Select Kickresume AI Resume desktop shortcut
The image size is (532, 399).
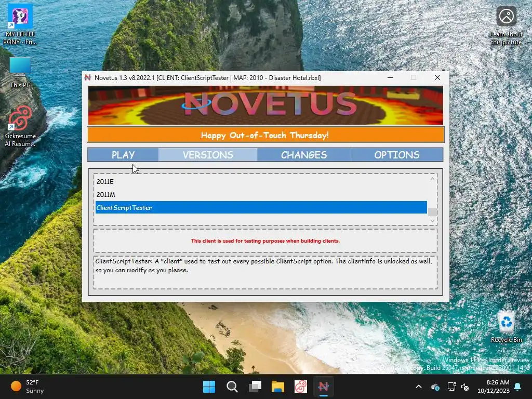(20, 126)
